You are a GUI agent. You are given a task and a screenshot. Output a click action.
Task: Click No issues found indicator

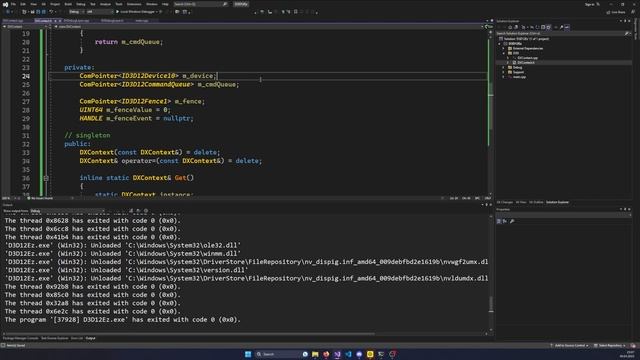(x=40, y=198)
